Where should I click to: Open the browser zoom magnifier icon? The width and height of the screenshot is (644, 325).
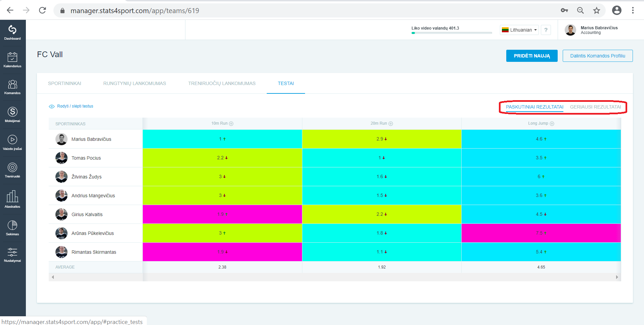[x=581, y=10]
